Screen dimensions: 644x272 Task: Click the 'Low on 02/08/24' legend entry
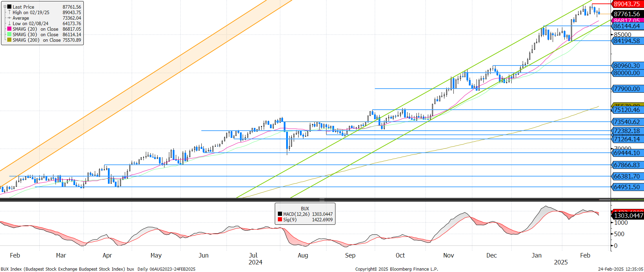[x=31, y=23]
